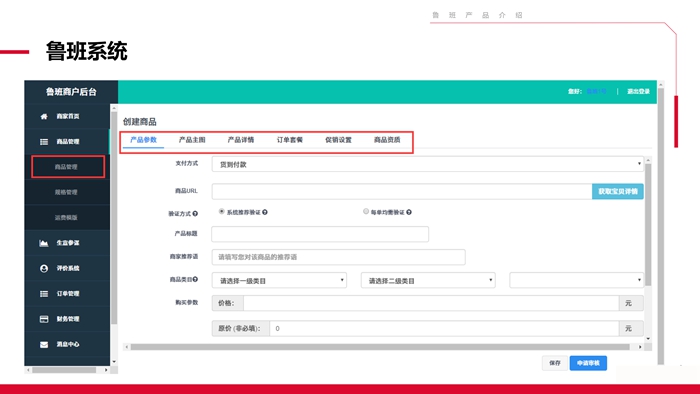700x394 pixels.
Task: Focus the 原价 (非必填) input field
Action: click(444, 328)
